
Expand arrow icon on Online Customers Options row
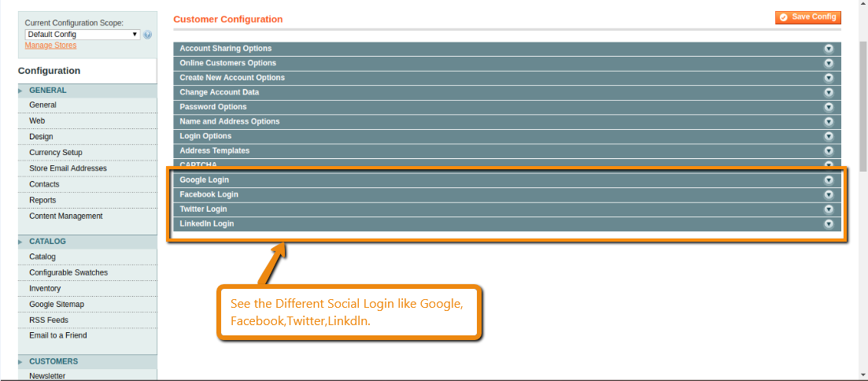[x=829, y=63]
